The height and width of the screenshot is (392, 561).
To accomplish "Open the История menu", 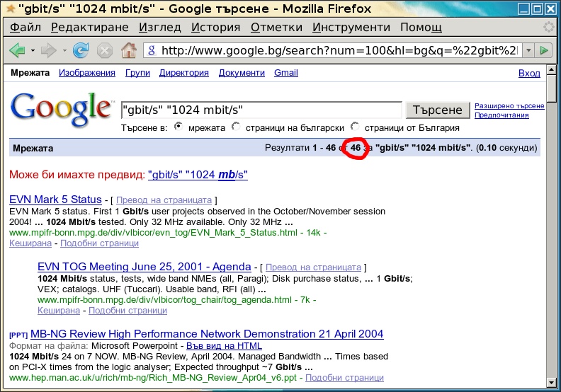I will click(x=215, y=27).
